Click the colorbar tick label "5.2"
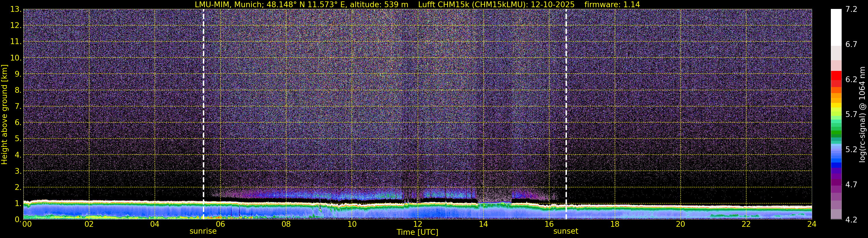868x238 pixels. pyautogui.click(x=851, y=150)
